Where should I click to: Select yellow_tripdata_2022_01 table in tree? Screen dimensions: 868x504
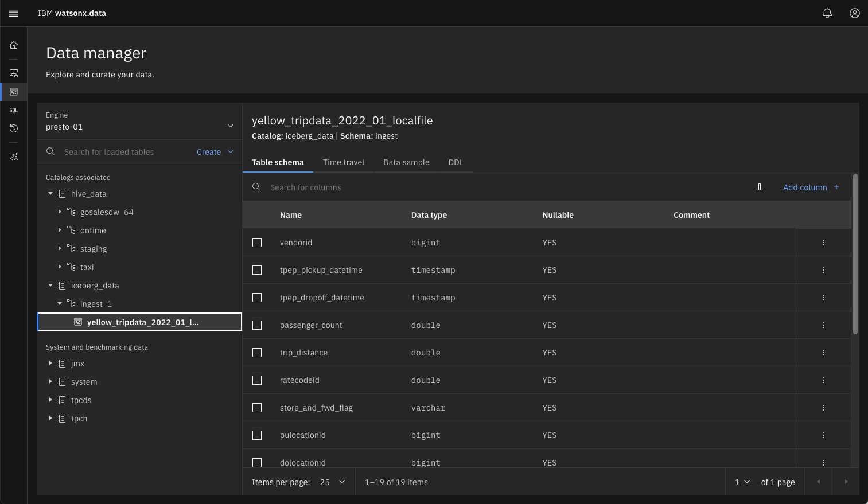coord(139,322)
